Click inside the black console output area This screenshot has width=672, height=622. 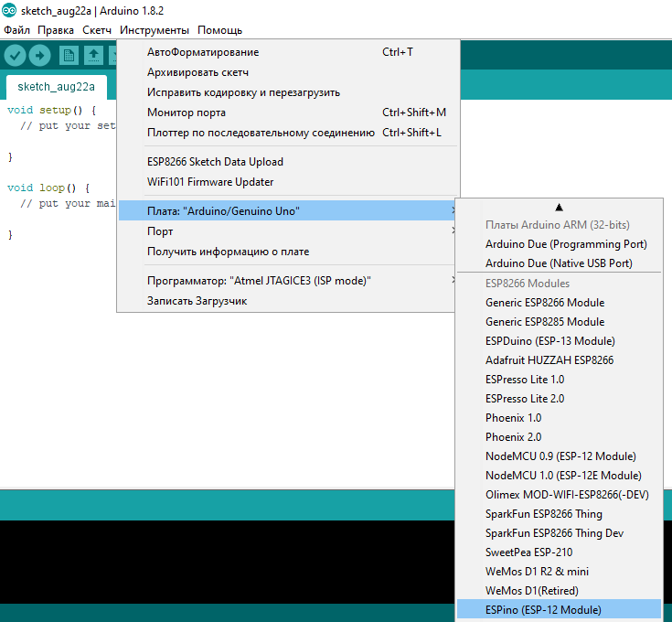click(227, 562)
